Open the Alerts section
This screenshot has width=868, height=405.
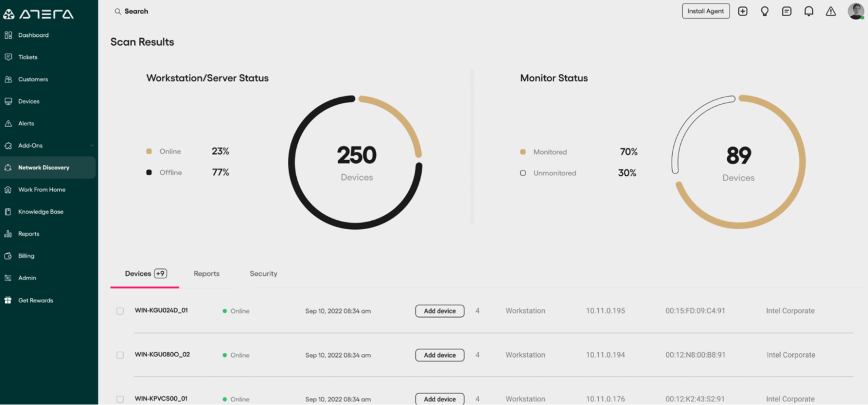[x=26, y=123]
